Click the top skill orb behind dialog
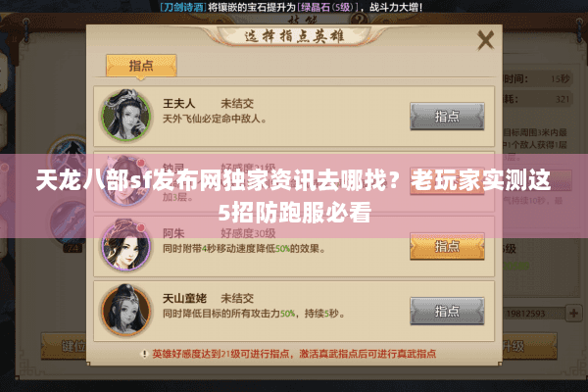 (x=69, y=156)
